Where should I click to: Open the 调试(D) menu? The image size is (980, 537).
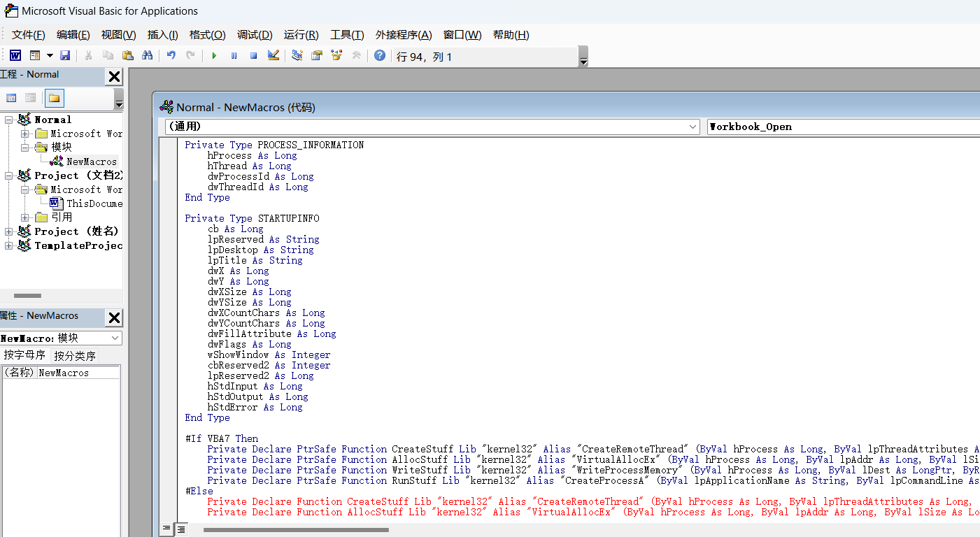255,35
